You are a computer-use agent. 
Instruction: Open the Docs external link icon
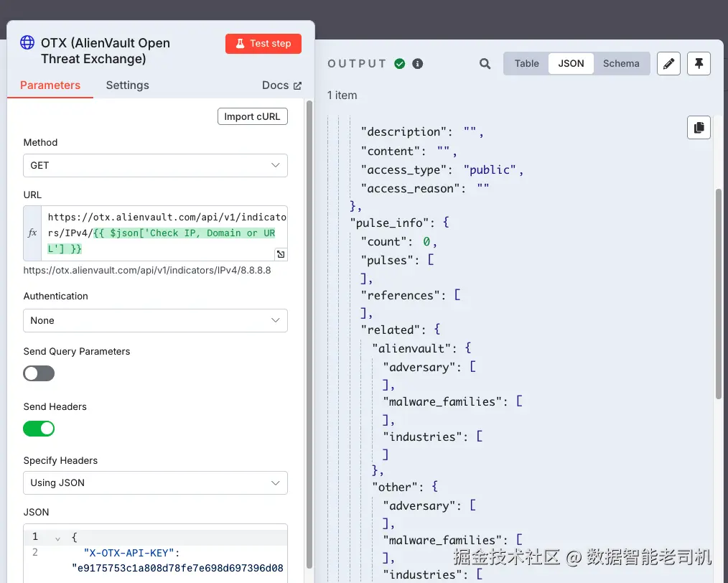(x=298, y=85)
